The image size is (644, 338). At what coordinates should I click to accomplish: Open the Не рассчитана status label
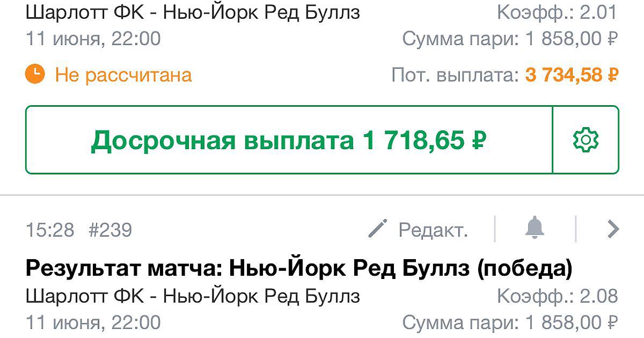click(x=123, y=75)
